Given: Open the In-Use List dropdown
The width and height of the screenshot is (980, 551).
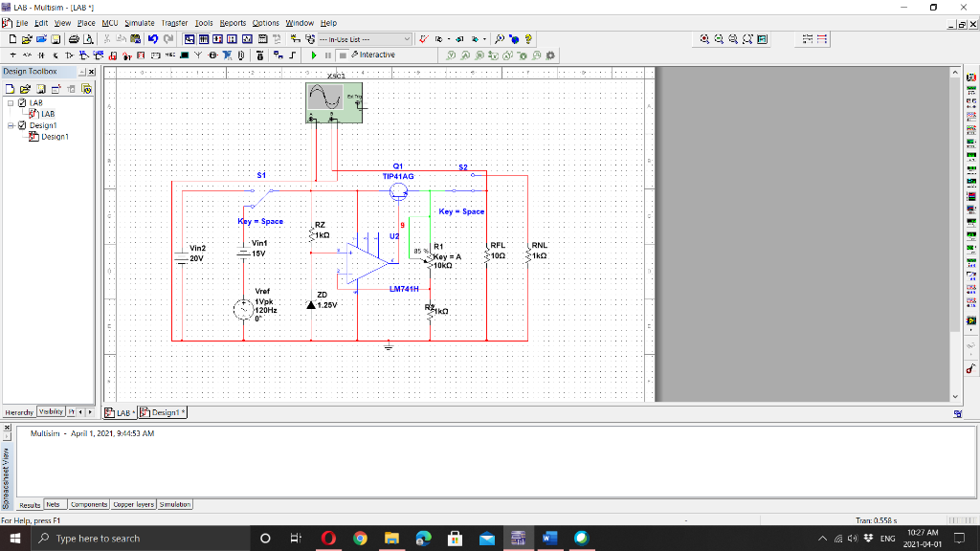Looking at the screenshot, I should click(x=407, y=39).
